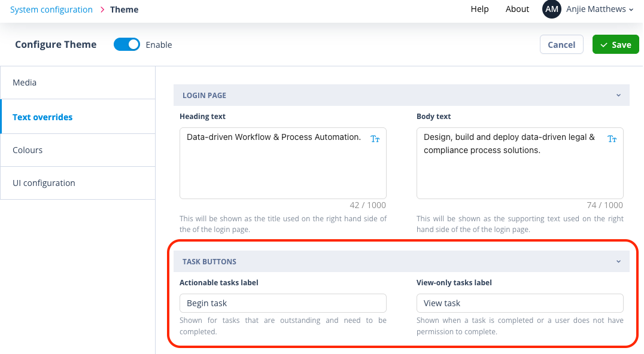The image size is (644, 354).
Task: Click the Theme breadcrumb
Action: click(x=124, y=10)
